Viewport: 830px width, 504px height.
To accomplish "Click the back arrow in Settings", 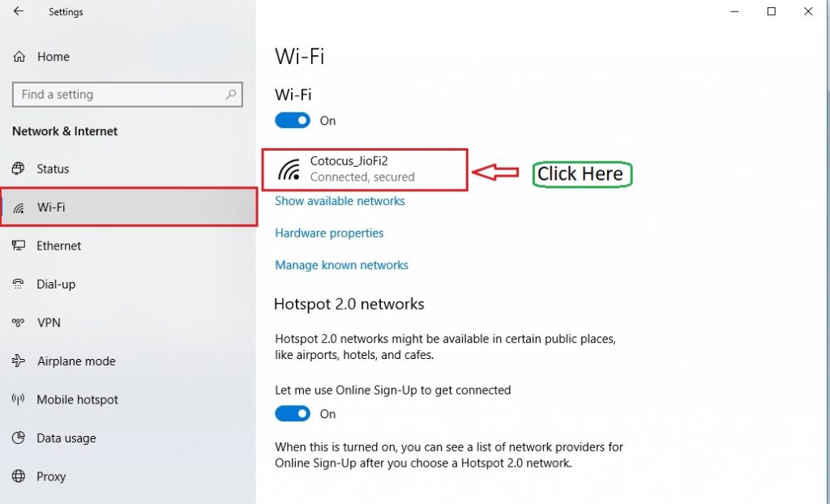I will [x=19, y=11].
